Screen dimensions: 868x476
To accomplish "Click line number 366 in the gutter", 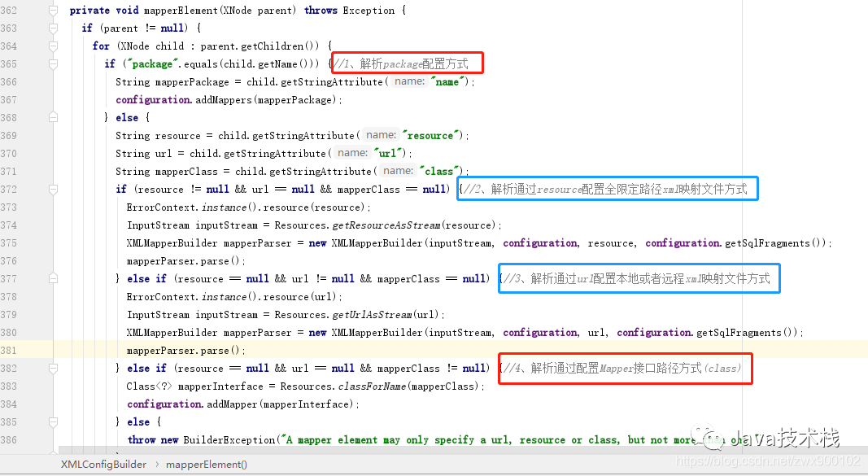I will [x=9, y=82].
